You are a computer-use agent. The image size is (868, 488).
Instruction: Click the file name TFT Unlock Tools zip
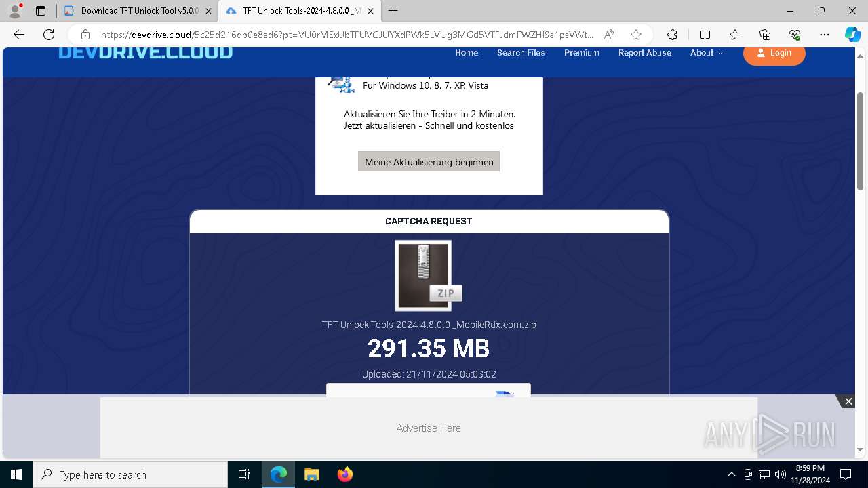pos(429,325)
